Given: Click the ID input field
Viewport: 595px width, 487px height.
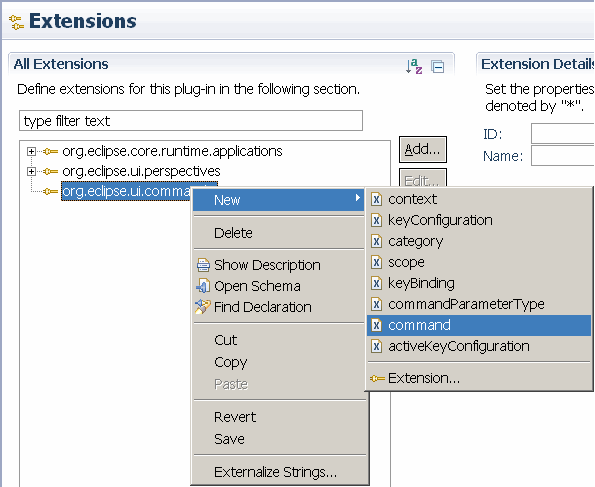Looking at the screenshot, I should point(562,134).
